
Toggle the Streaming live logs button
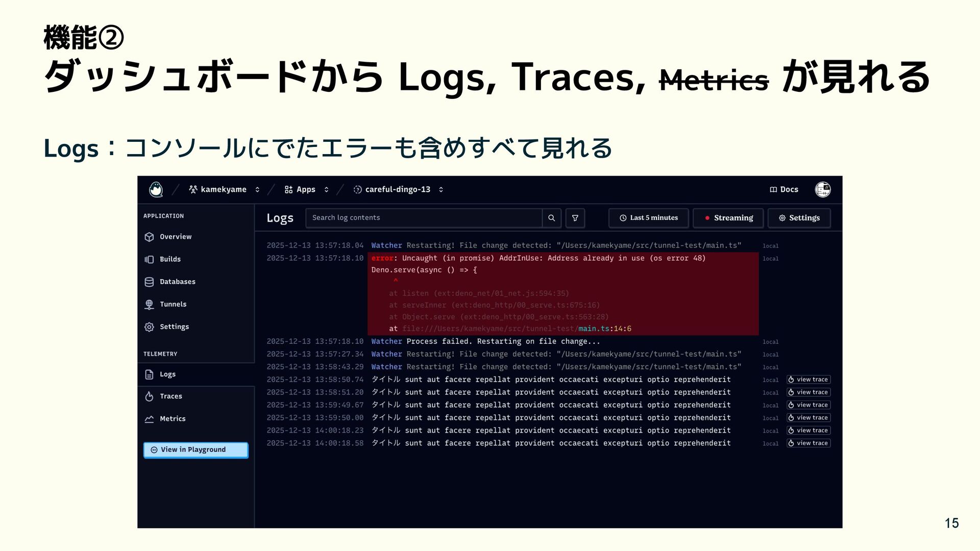click(728, 218)
